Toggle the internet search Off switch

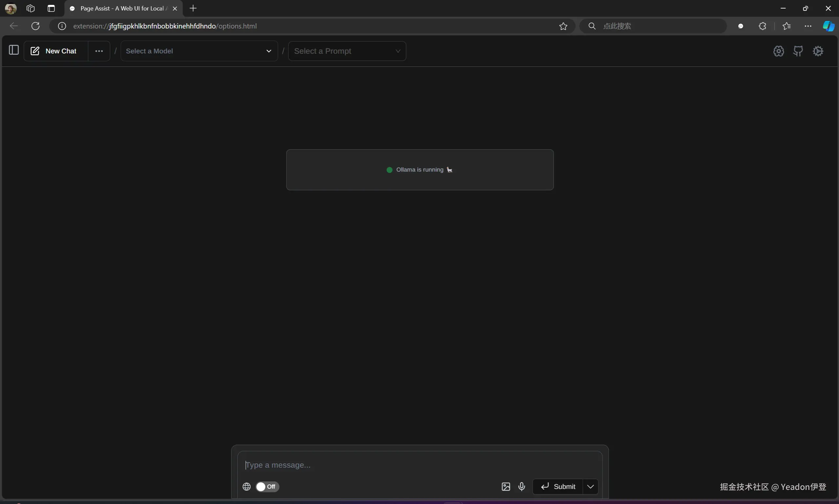267,486
